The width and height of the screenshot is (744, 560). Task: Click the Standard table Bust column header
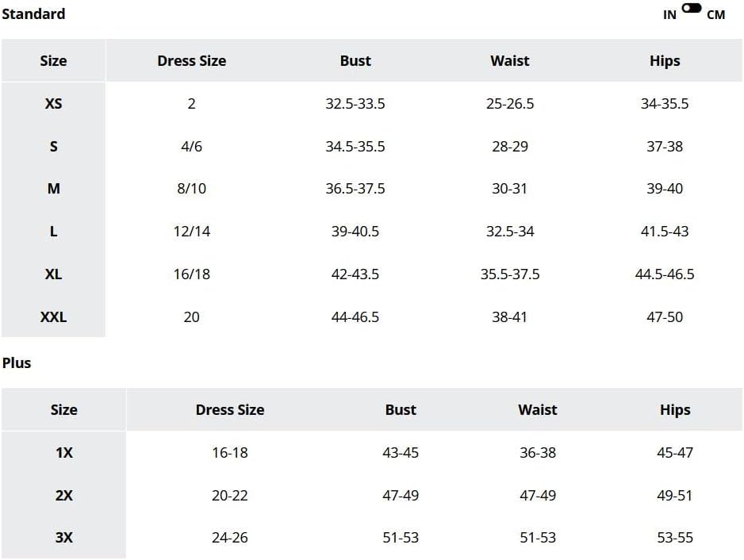coord(355,61)
